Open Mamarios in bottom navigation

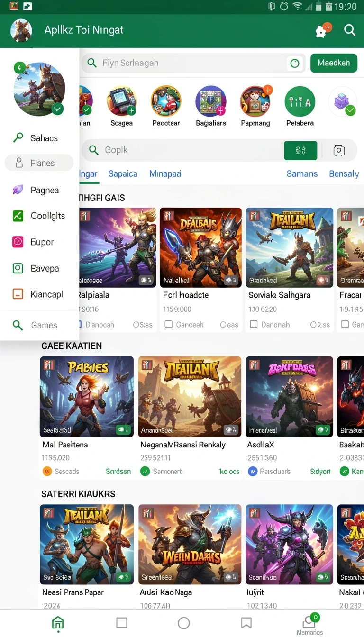point(310,624)
